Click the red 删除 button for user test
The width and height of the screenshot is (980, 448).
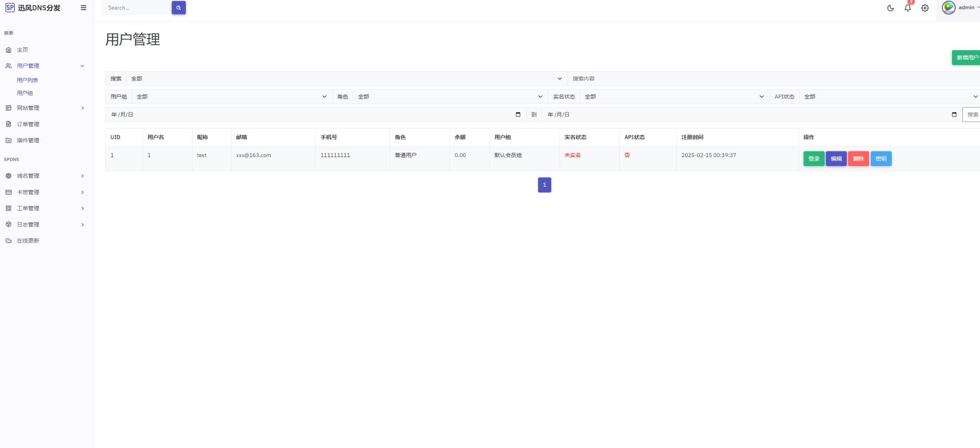click(x=858, y=159)
